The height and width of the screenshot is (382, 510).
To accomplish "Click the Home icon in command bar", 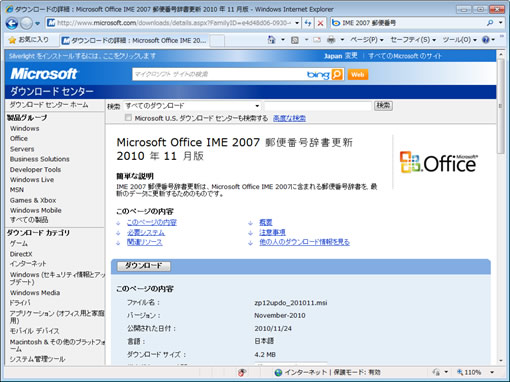I will [x=272, y=40].
